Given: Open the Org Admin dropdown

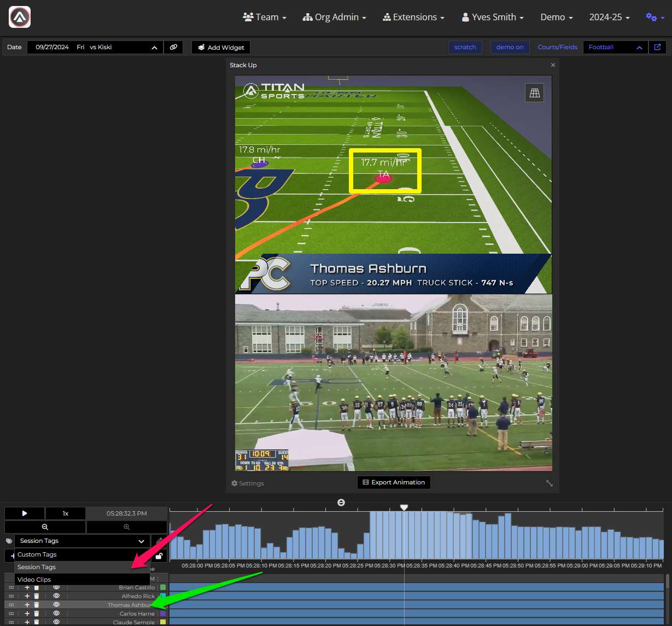Looking at the screenshot, I should (x=334, y=17).
